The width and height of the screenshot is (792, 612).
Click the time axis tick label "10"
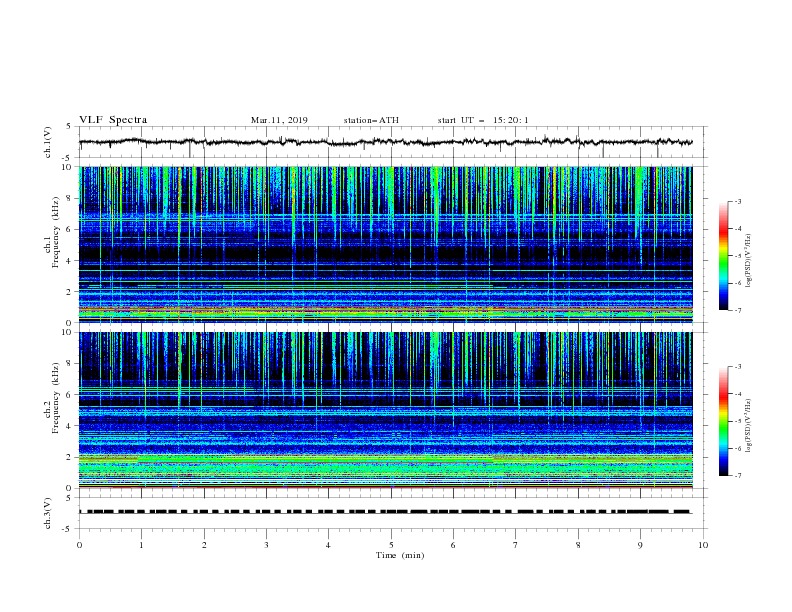(703, 545)
